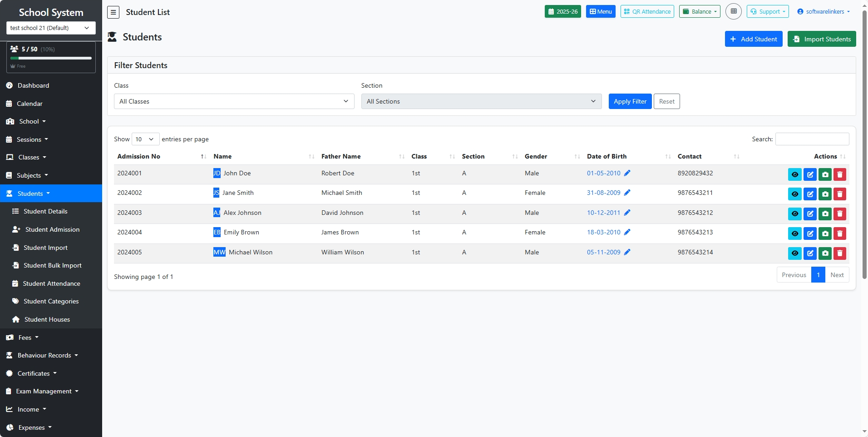Click the table Search input field
This screenshot has height=437, width=868.
click(x=812, y=139)
